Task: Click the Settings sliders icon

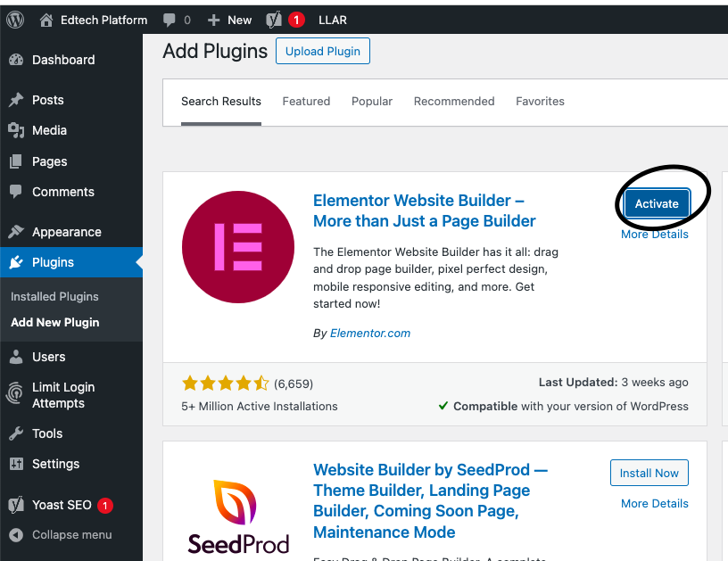Action: pyautogui.click(x=16, y=464)
